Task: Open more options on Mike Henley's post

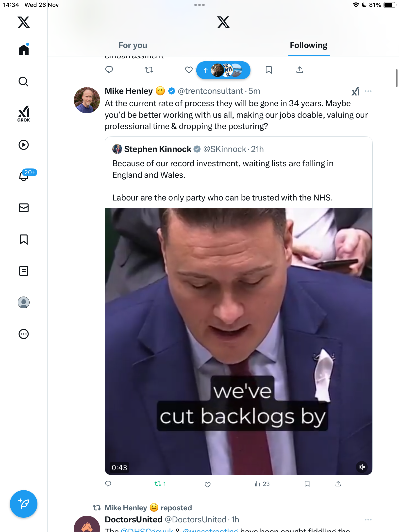Action: coord(368,91)
